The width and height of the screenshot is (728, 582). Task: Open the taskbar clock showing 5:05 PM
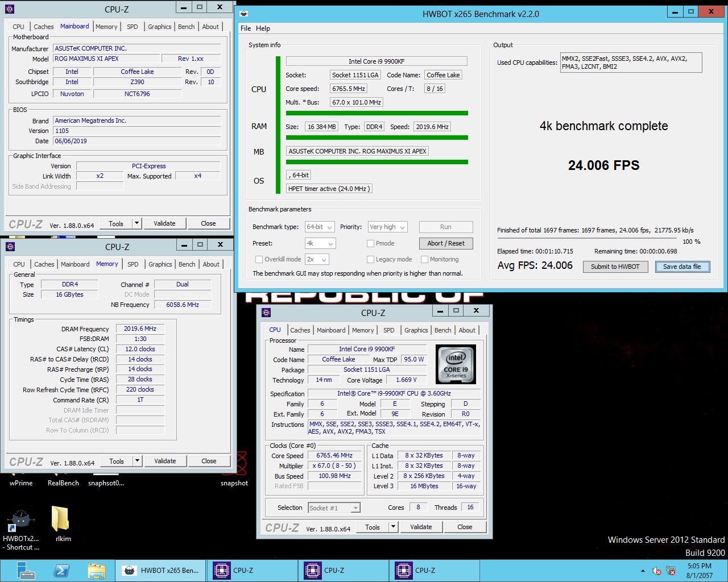tap(699, 571)
